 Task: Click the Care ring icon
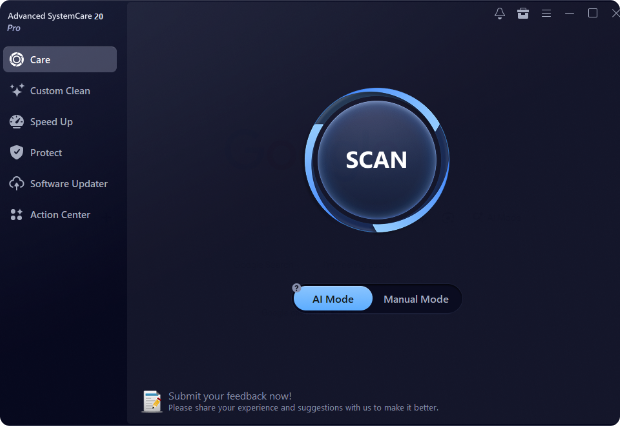point(17,59)
